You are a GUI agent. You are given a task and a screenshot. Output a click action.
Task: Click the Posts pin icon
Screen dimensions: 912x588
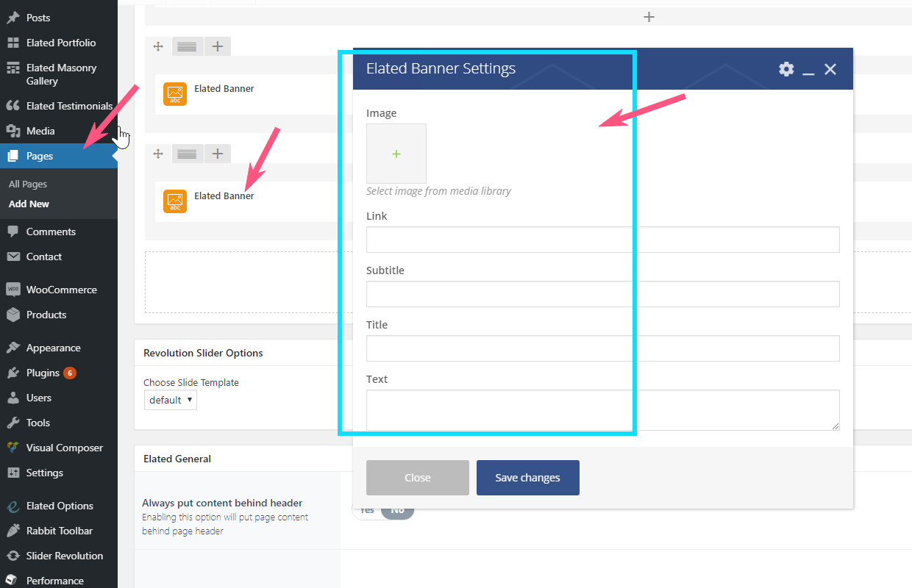tap(13, 18)
